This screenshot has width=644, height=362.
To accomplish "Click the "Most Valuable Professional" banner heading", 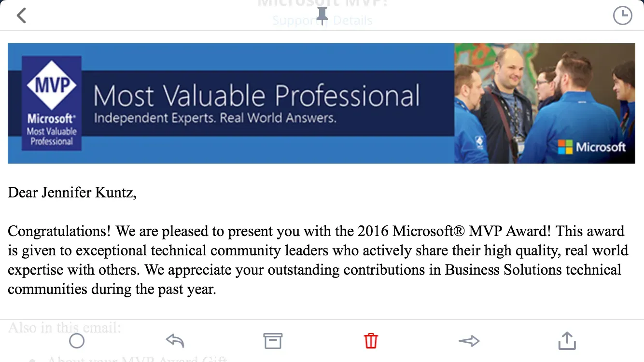I will click(x=256, y=96).
